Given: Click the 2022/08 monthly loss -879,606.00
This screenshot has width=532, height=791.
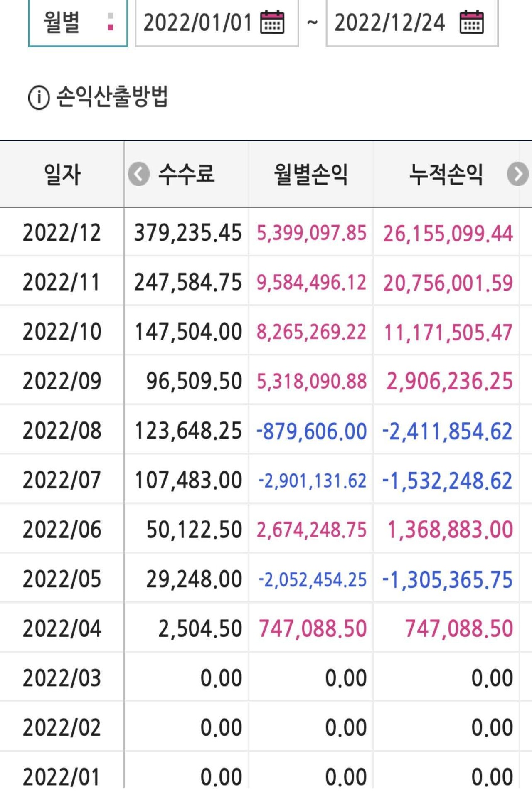Looking at the screenshot, I should [x=311, y=431].
